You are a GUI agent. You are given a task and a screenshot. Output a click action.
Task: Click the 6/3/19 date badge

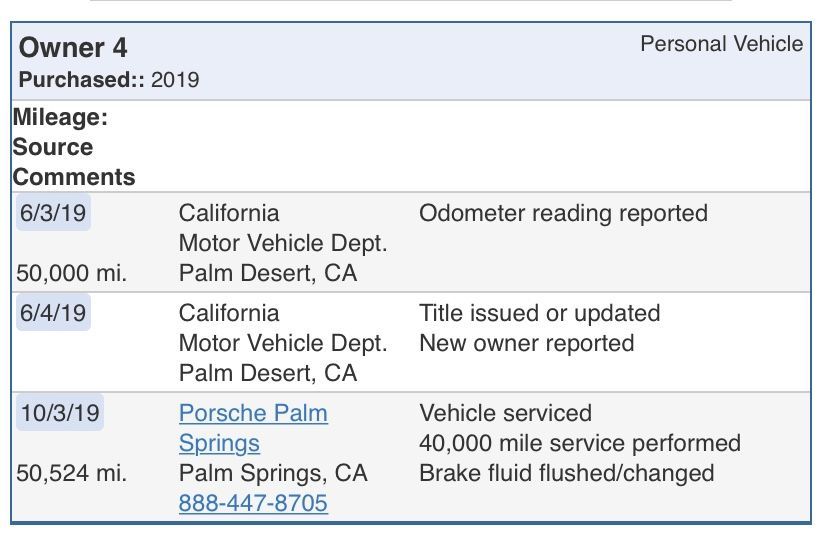[53, 213]
